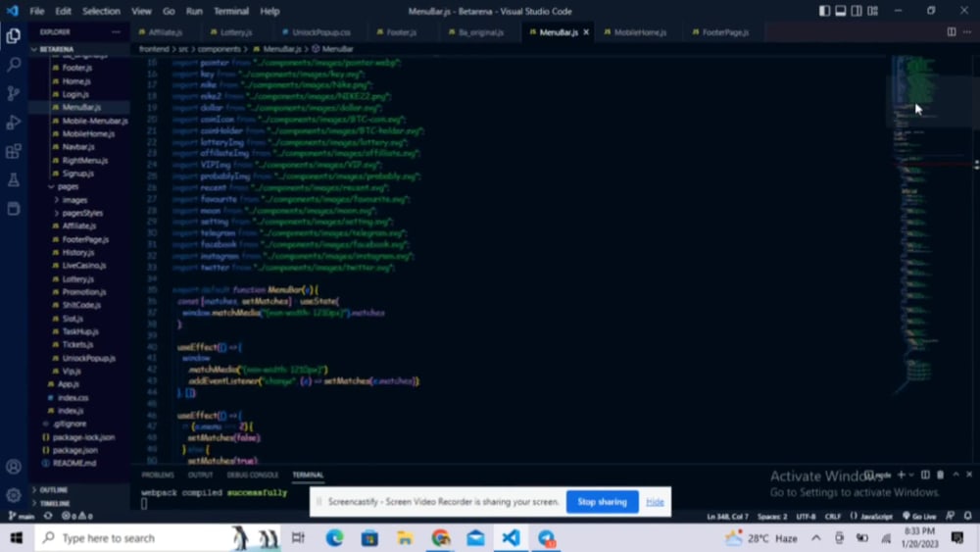
Task: Open editor more actions ellipsis
Action: [x=967, y=32]
